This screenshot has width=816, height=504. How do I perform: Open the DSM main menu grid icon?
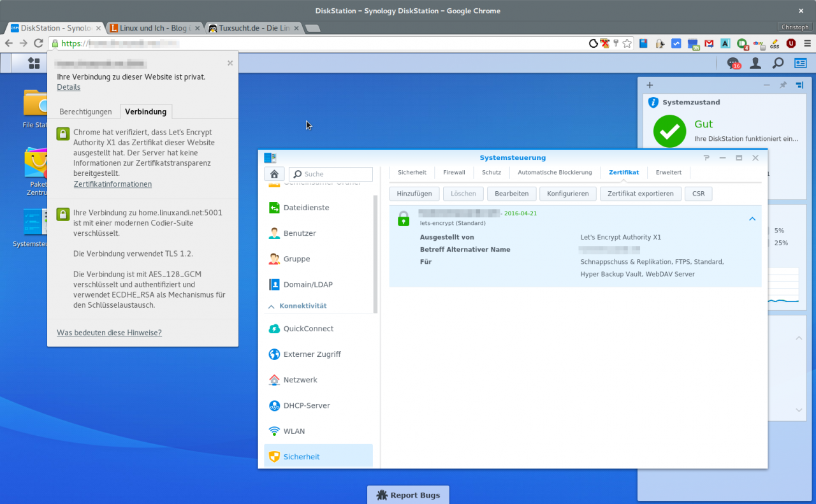click(33, 62)
